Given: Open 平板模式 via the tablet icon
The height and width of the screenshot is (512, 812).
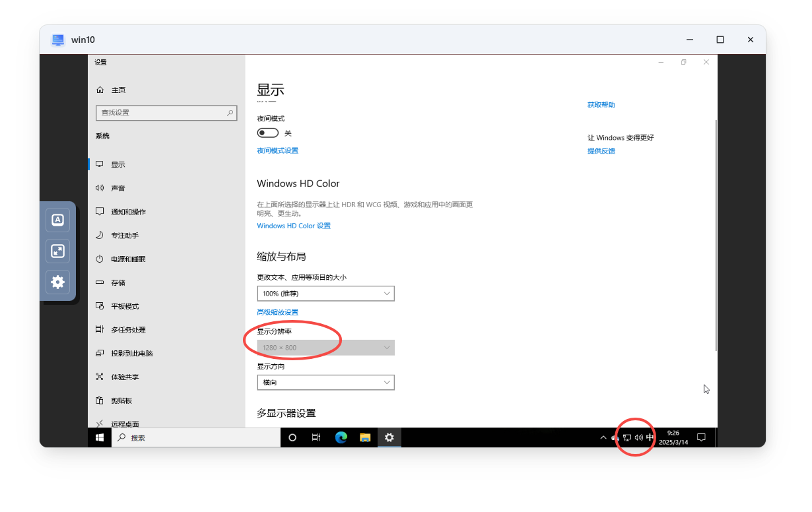Looking at the screenshot, I should click(x=100, y=306).
